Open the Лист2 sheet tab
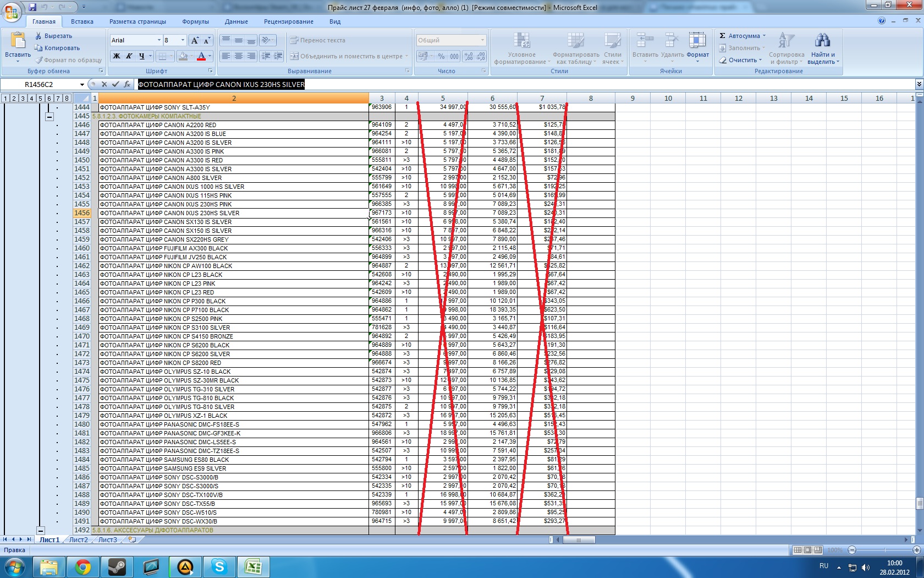This screenshot has width=924, height=578. tap(78, 539)
